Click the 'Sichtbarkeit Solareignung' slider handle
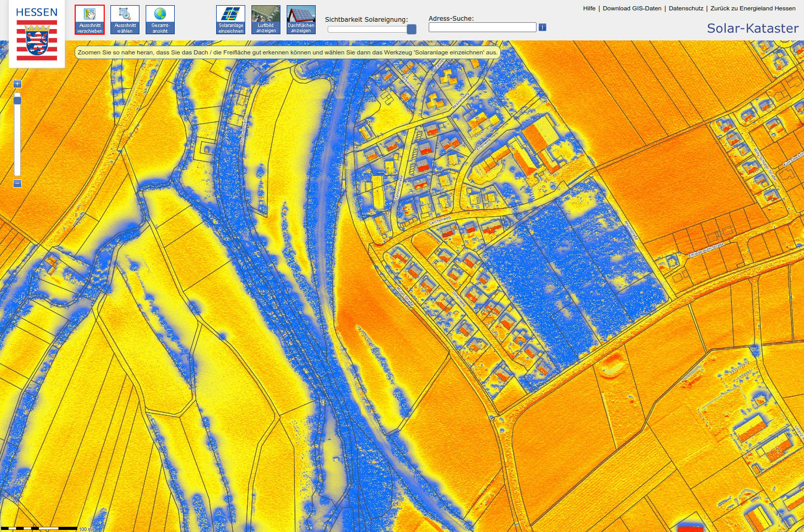The height and width of the screenshot is (532, 804). tap(412, 29)
